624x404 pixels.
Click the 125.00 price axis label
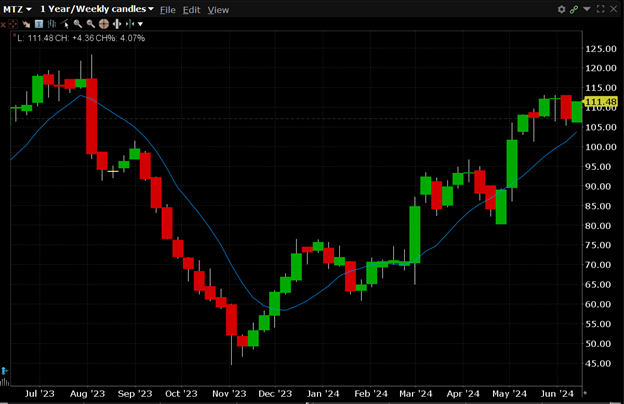pos(601,49)
